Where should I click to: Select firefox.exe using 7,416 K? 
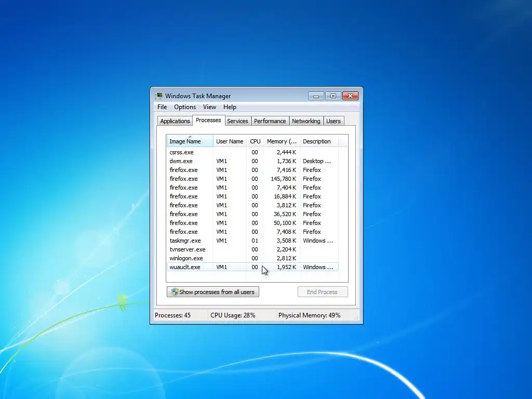(252, 170)
